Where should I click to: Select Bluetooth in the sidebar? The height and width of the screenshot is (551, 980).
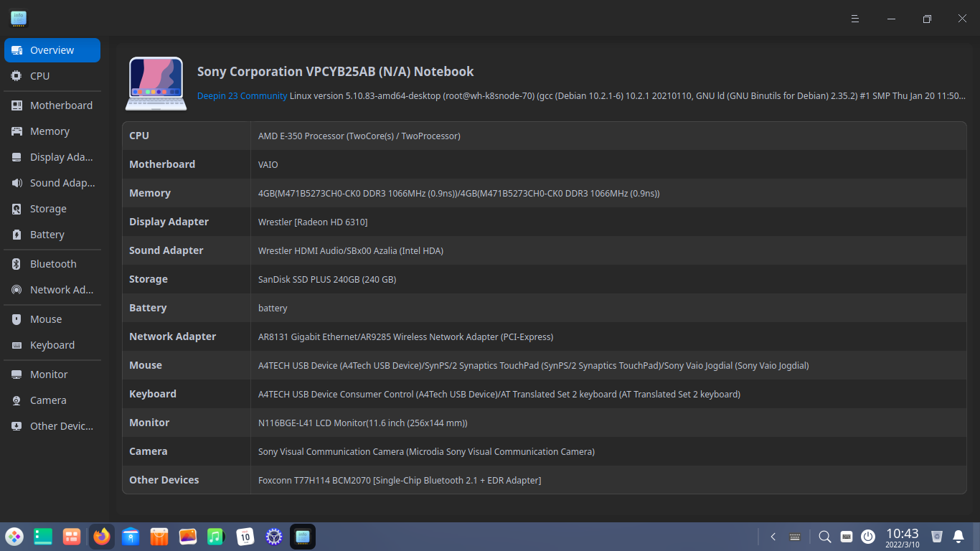click(x=52, y=264)
